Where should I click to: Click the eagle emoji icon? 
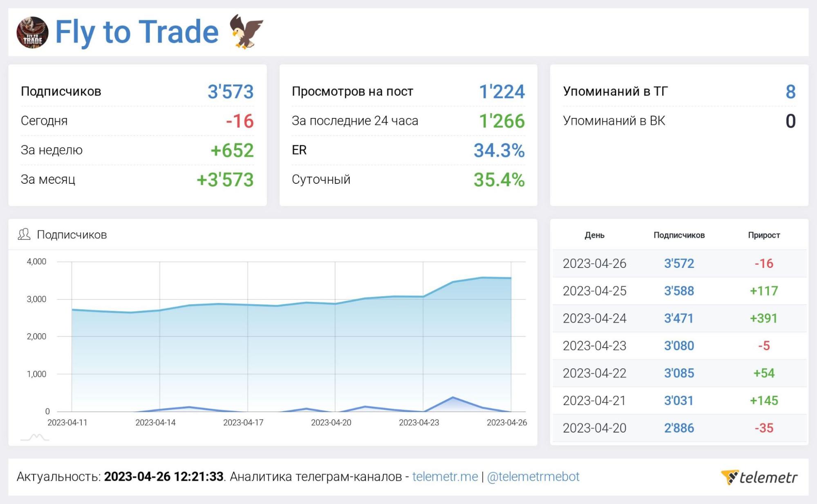tap(246, 31)
